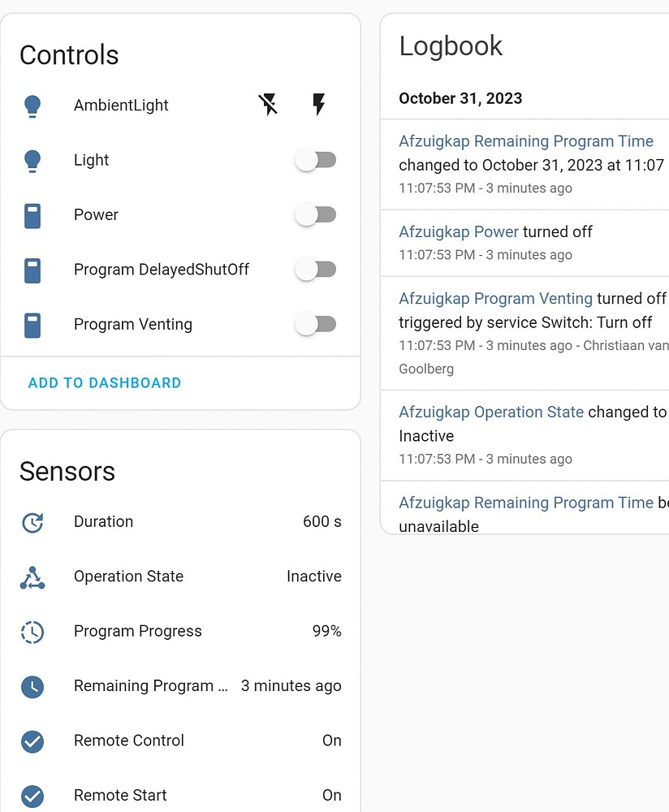Open Afzuigkap Power logbook link
The width and height of the screenshot is (669, 812).
point(459,232)
